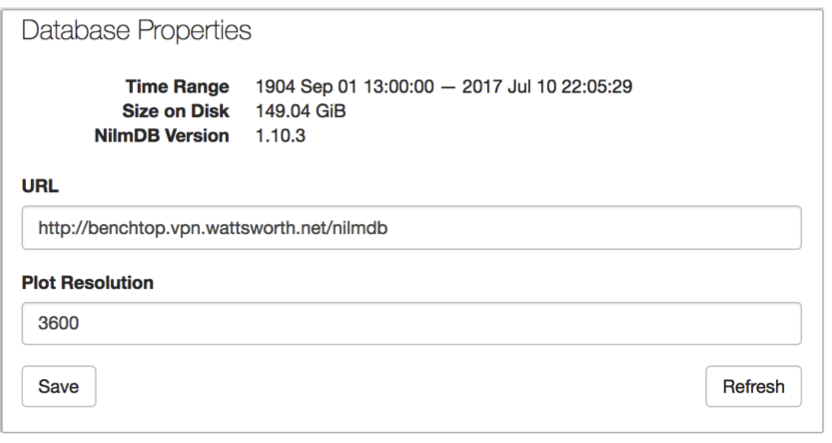Click the Save button
Viewport: 832px width, 443px height.
[x=59, y=386]
